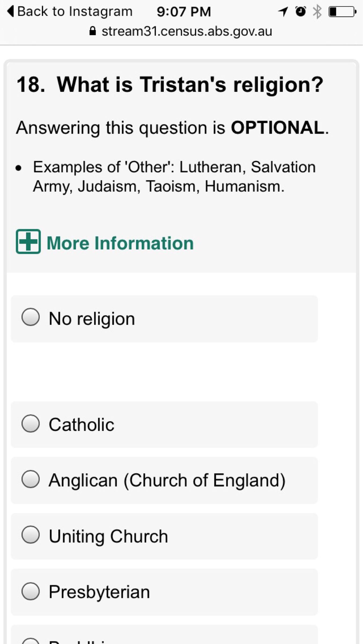
Task: Select Anglican (Church of England) radio button
Action: tap(31, 479)
